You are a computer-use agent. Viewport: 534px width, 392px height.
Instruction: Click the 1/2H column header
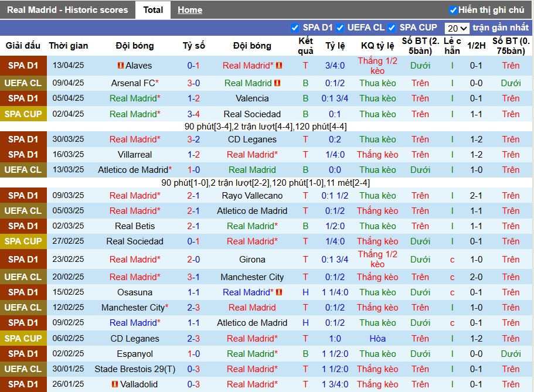pos(476,46)
